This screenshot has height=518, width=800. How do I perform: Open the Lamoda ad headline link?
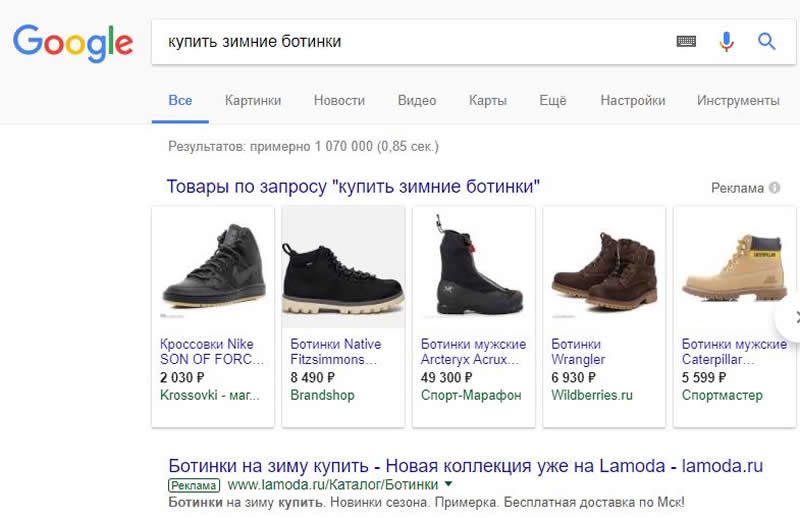[x=466, y=465]
